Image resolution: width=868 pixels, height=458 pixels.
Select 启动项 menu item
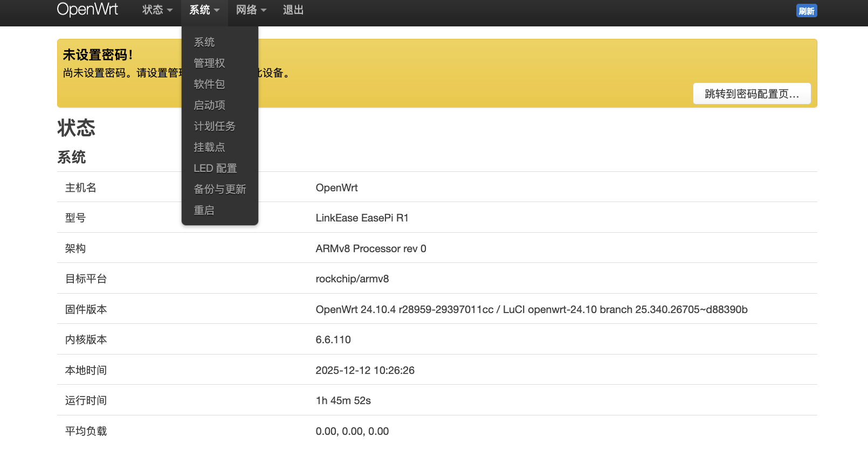(209, 105)
